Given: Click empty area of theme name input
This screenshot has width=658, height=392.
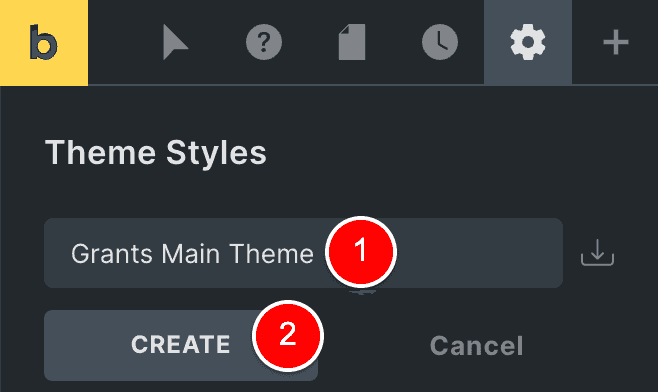Looking at the screenshot, I should 478,253.
